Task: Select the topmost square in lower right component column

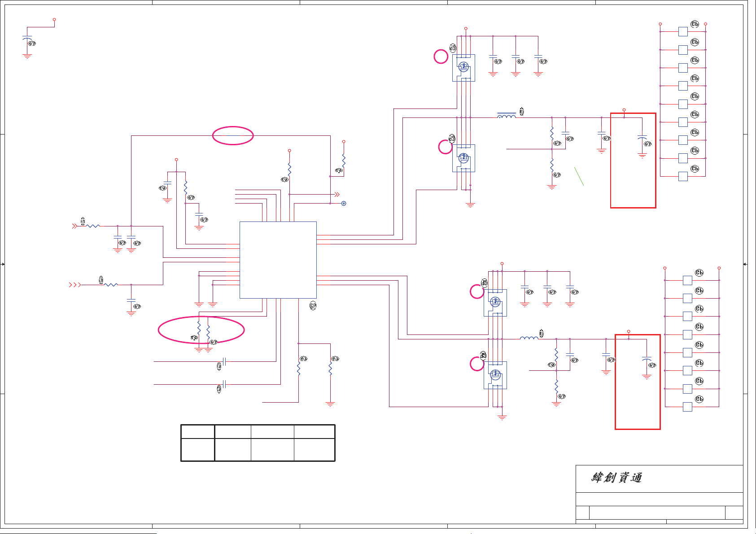Action: (x=687, y=280)
